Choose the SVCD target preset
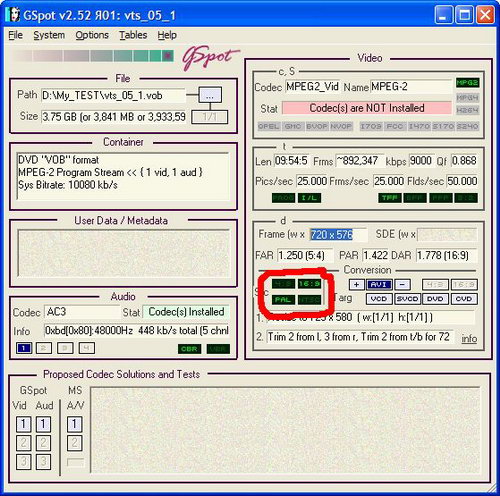500x496 pixels. (x=407, y=299)
